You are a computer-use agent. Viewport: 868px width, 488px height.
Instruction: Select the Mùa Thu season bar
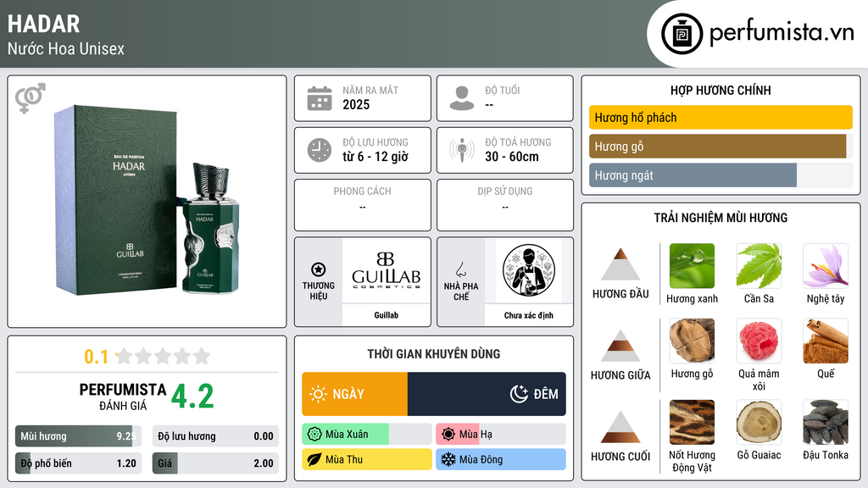pyautogui.click(x=366, y=459)
